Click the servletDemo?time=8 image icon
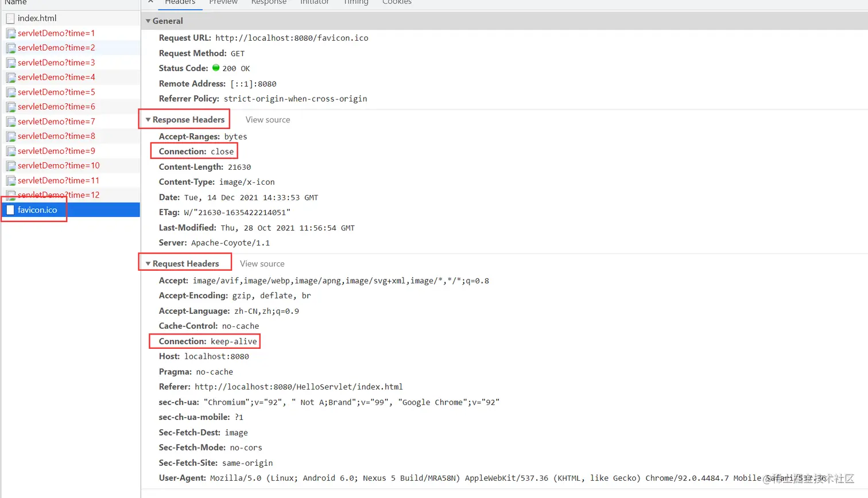 (x=11, y=137)
